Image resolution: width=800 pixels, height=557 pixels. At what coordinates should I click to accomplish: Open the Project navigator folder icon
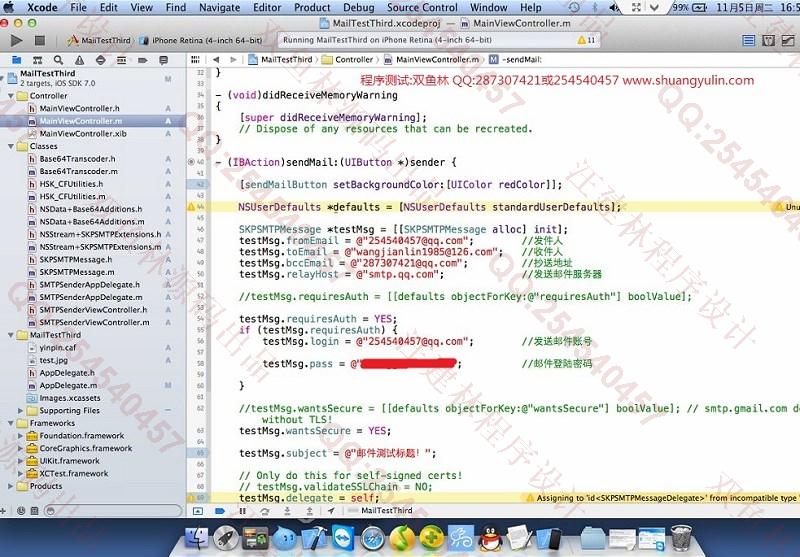pyautogui.click(x=16, y=60)
